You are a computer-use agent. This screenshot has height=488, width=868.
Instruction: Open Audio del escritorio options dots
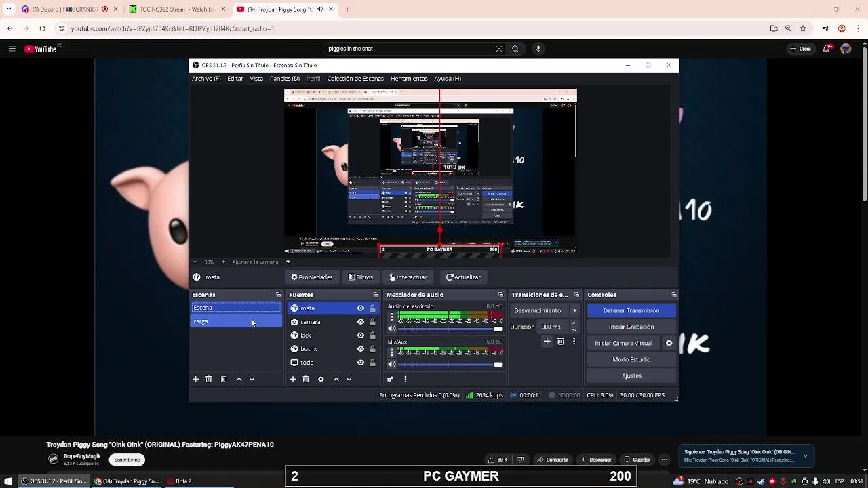(x=391, y=317)
